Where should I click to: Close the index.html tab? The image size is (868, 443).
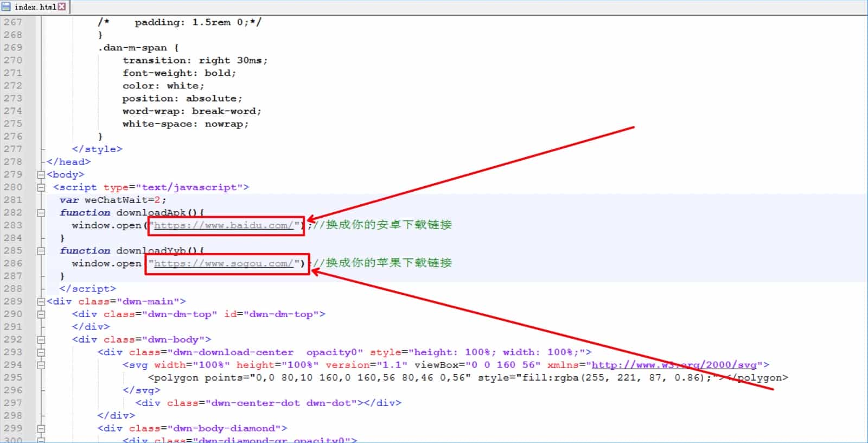[x=62, y=7]
